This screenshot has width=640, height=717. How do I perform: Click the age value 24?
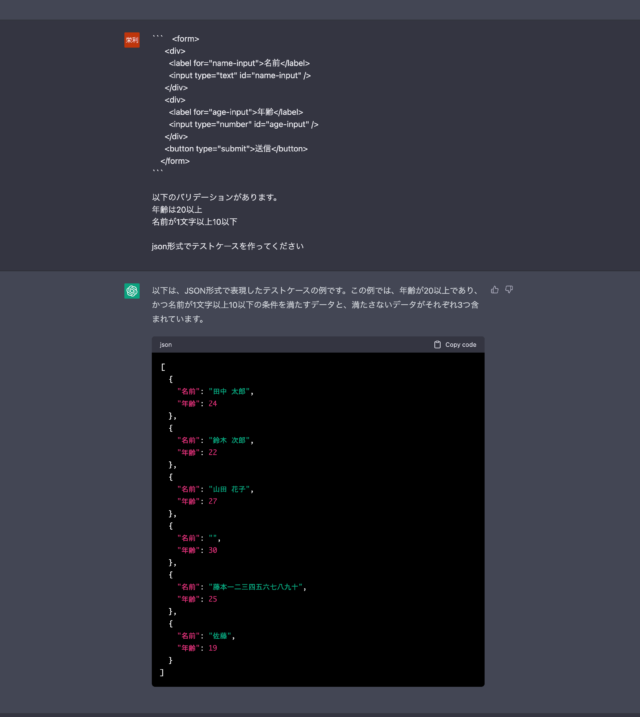point(213,403)
